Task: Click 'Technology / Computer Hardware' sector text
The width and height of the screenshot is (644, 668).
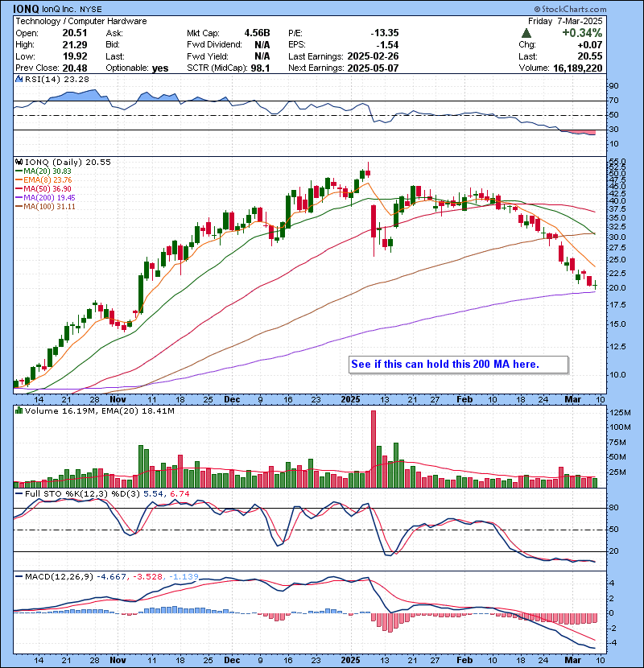Action: [x=81, y=21]
